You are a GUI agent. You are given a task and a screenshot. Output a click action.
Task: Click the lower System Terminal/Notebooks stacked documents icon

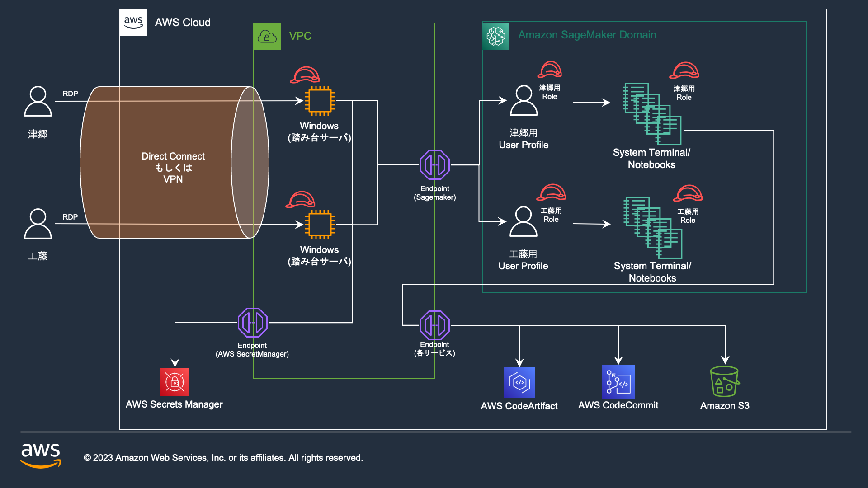(x=653, y=227)
